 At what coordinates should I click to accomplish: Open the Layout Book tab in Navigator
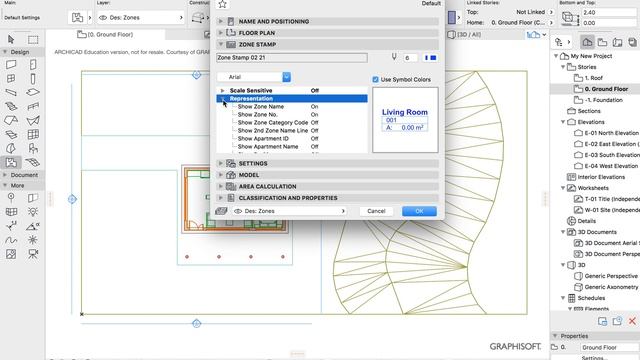[x=618, y=42]
